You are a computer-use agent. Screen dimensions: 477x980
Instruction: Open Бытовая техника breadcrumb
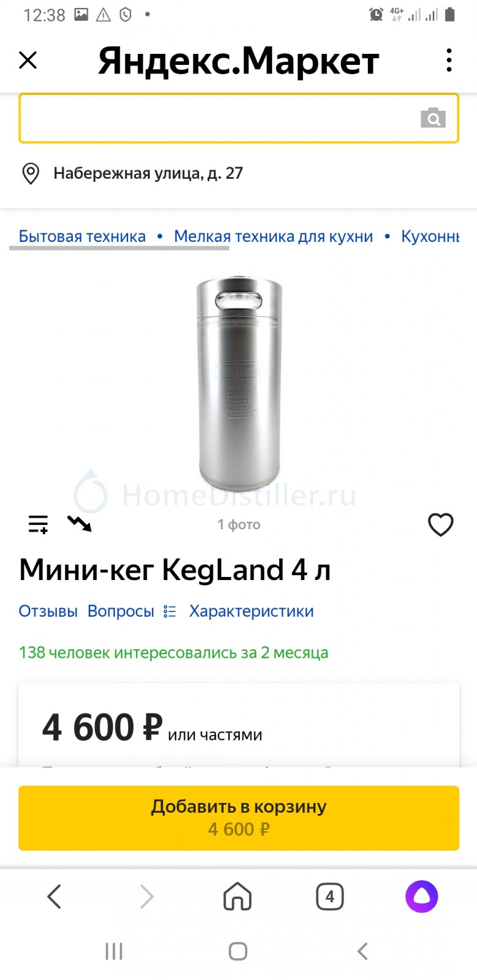pyautogui.click(x=82, y=236)
